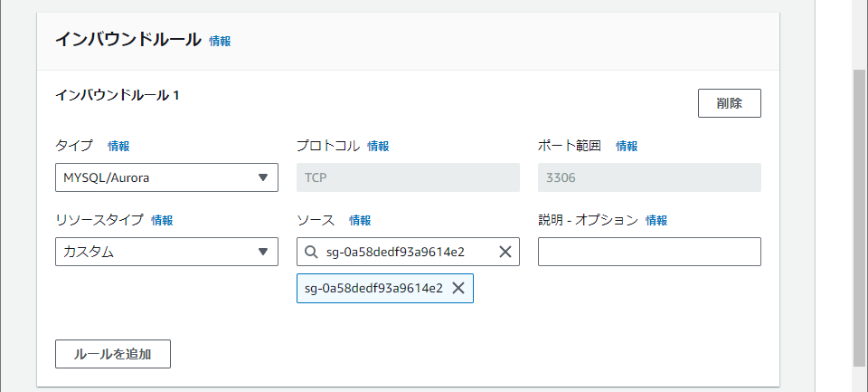Open the 情報 link next to ポート範囲
868x392 pixels.
point(627,147)
